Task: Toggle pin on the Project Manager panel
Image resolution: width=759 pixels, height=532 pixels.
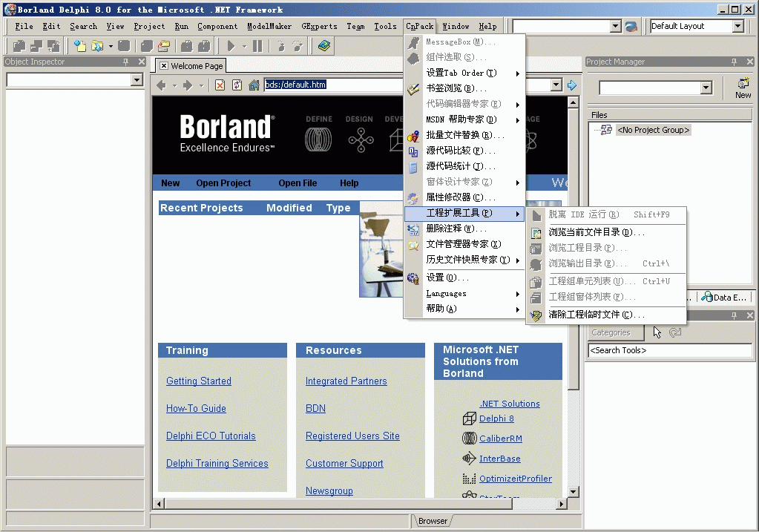Action: (734, 62)
